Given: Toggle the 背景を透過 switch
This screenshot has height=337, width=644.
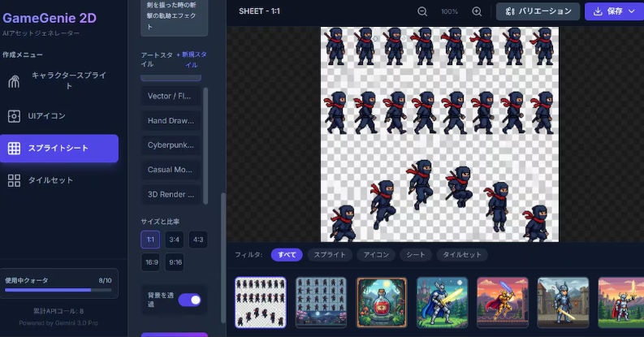Looking at the screenshot, I should (x=190, y=300).
